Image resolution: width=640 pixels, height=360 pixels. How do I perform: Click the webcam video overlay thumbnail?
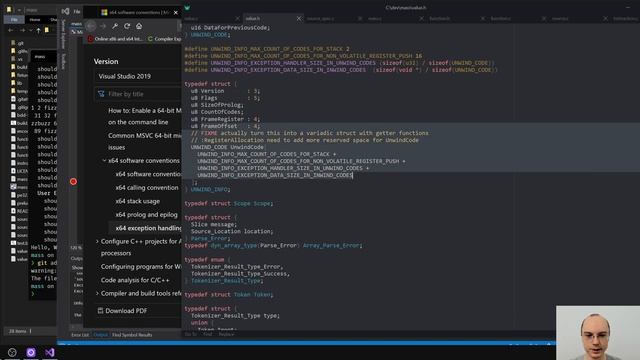click(598, 333)
